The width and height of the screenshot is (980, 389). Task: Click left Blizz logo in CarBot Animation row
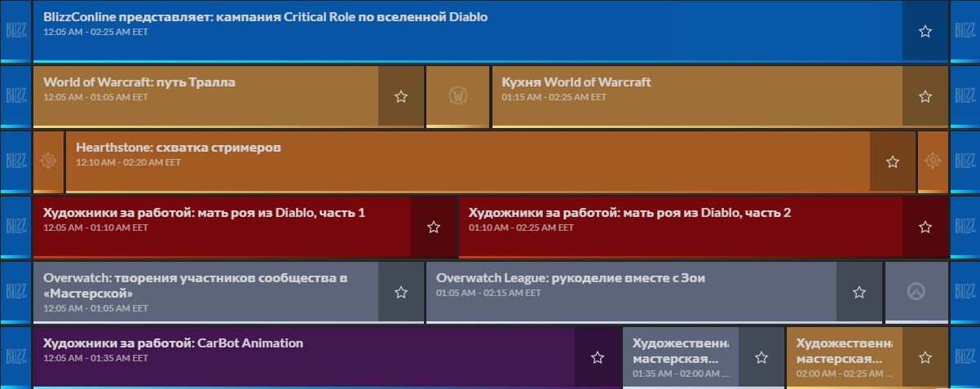point(15,357)
